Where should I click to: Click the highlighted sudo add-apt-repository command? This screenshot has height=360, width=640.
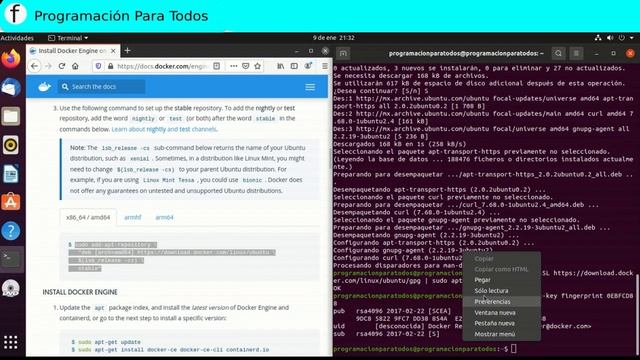pos(171,256)
